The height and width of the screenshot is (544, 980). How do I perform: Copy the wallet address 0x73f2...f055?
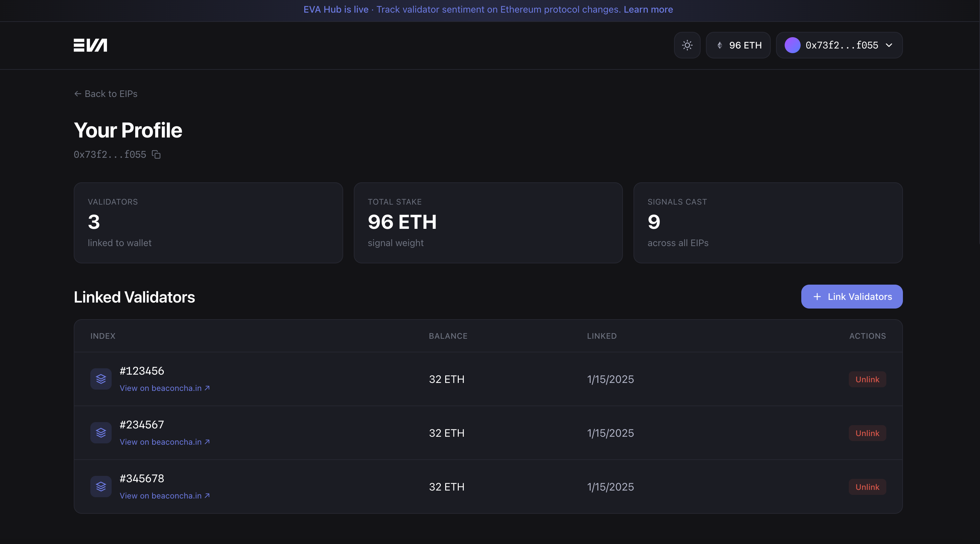point(156,154)
